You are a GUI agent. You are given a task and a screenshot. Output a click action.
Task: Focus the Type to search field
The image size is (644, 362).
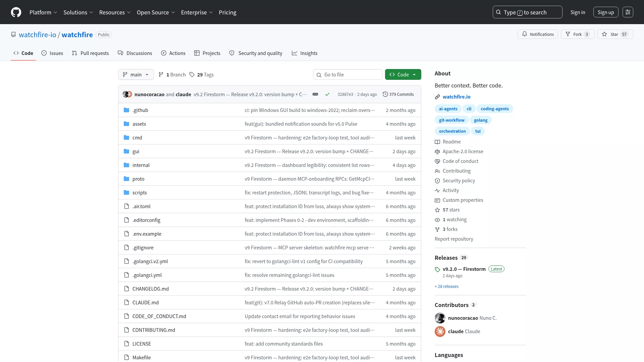tap(527, 12)
